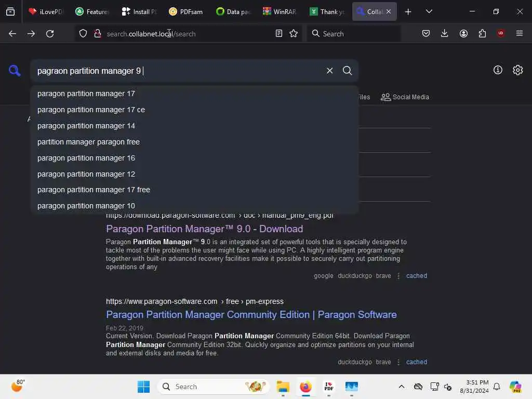Go back to the previous page
This screenshot has height=399, width=532.
click(x=12, y=34)
